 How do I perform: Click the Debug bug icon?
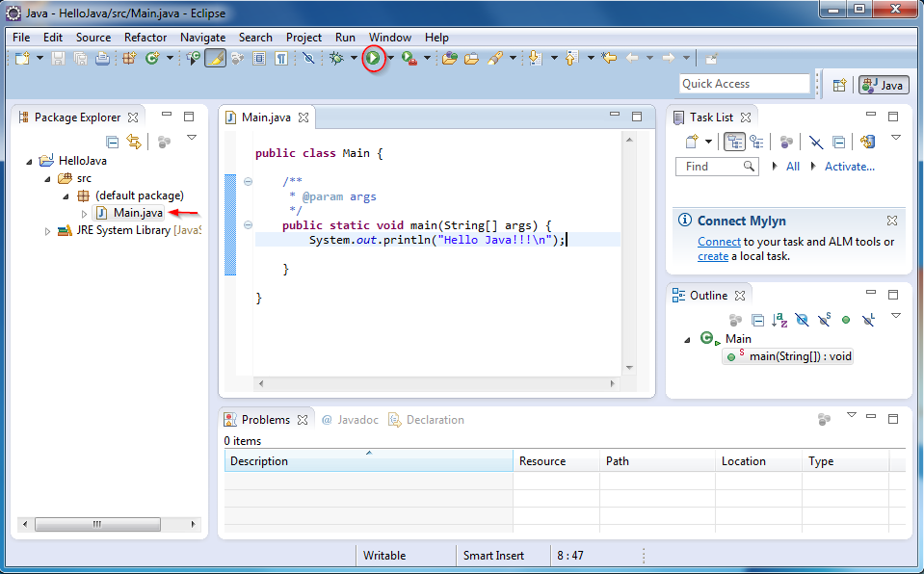point(336,59)
